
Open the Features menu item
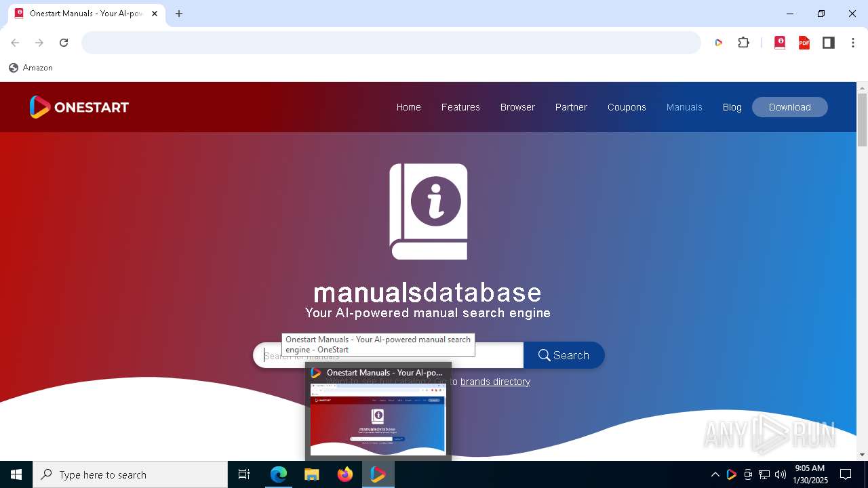[460, 107]
